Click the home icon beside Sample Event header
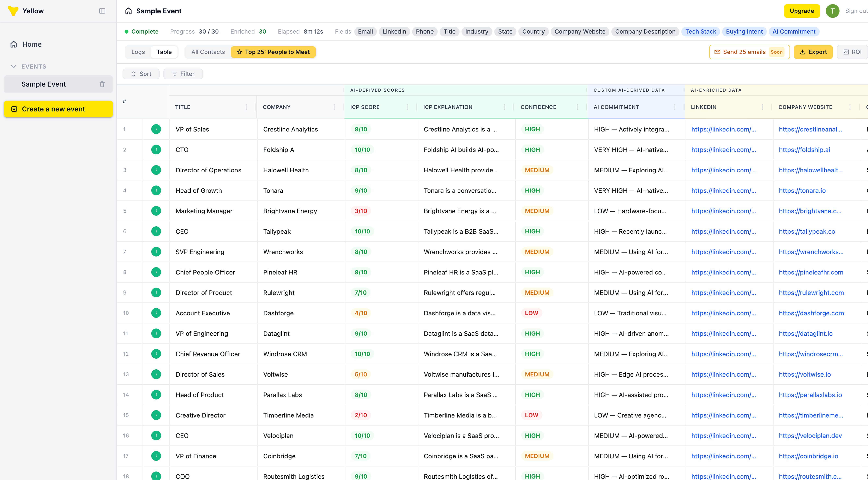The height and width of the screenshot is (480, 868). click(128, 10)
